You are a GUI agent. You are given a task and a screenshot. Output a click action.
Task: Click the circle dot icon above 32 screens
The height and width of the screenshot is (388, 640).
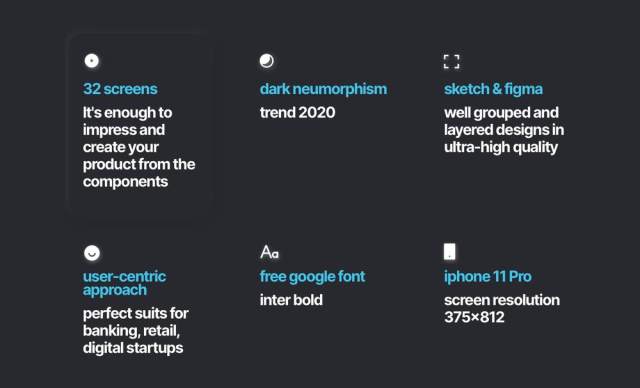click(91, 61)
